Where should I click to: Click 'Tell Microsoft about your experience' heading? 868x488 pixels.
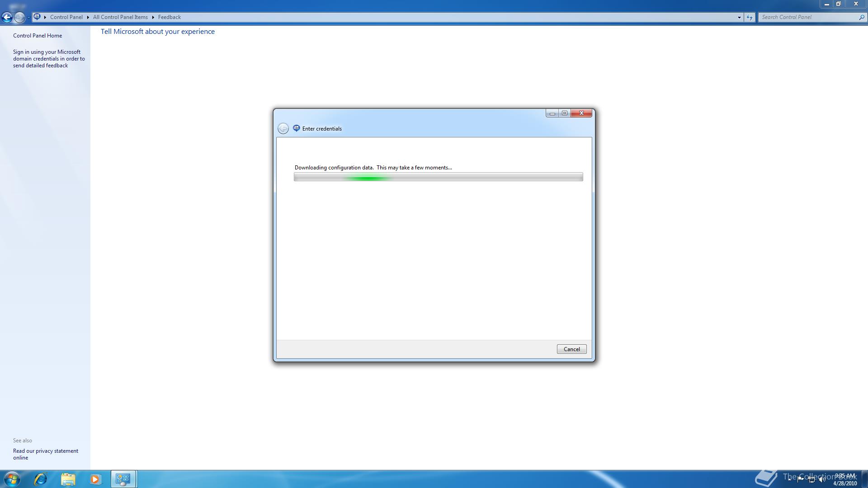(x=158, y=32)
